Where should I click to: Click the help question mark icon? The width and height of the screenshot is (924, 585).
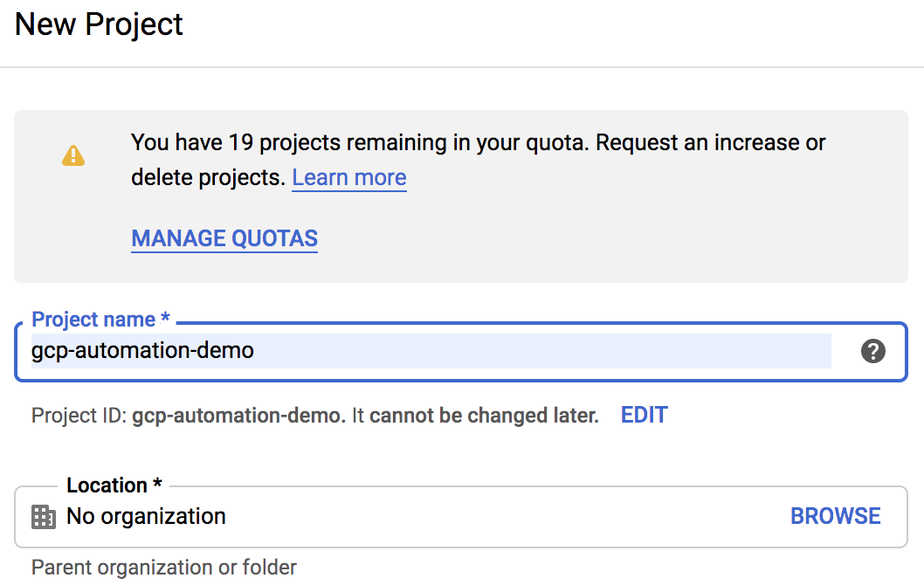coord(872,352)
